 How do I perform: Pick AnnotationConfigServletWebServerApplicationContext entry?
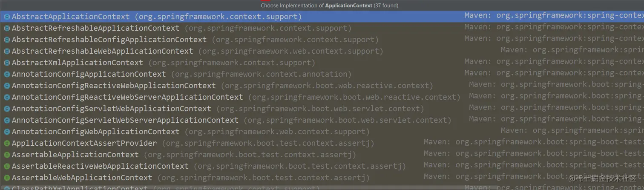click(x=125, y=120)
